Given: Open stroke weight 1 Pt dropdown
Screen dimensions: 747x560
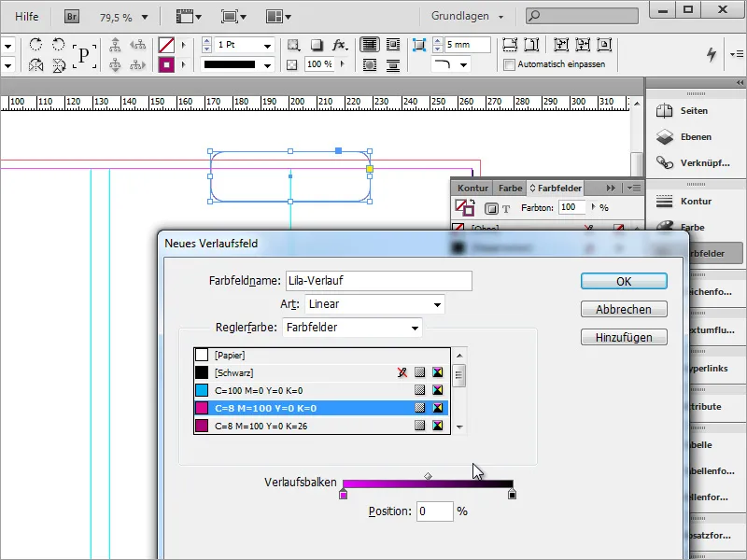Looking at the screenshot, I should [x=268, y=46].
